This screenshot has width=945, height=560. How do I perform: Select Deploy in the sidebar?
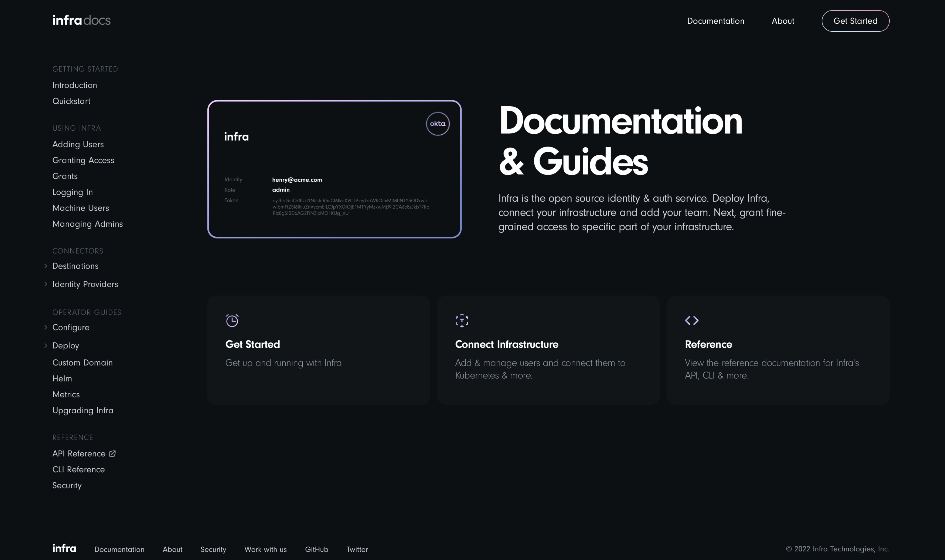click(x=66, y=346)
